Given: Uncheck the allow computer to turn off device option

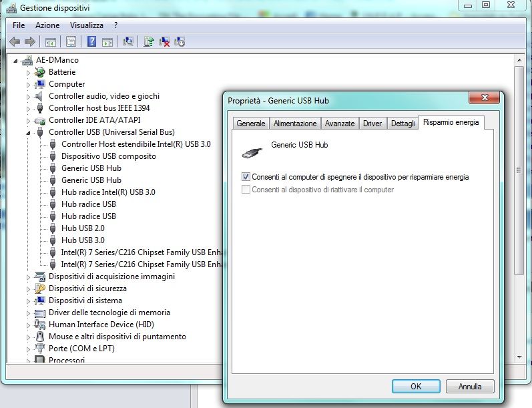Looking at the screenshot, I should click(x=246, y=178).
